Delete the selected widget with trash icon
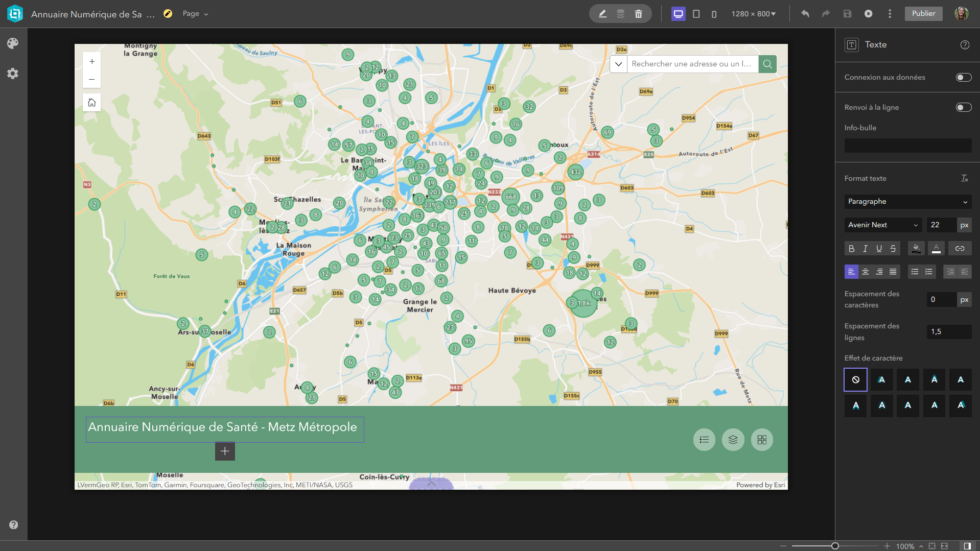This screenshot has width=980, height=551. [638, 14]
